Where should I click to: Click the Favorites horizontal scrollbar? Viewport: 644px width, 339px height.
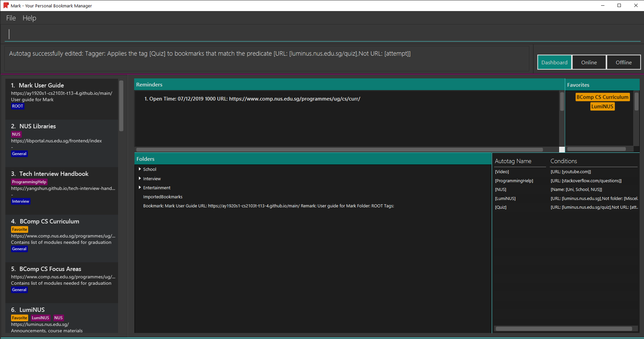[x=596, y=149]
